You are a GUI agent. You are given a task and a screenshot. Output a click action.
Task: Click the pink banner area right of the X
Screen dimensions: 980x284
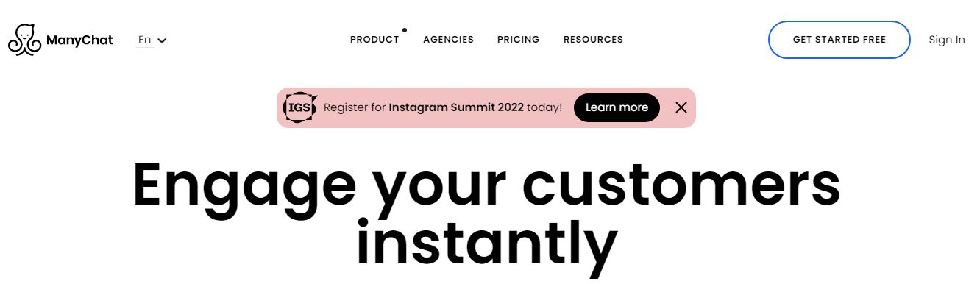click(692, 107)
